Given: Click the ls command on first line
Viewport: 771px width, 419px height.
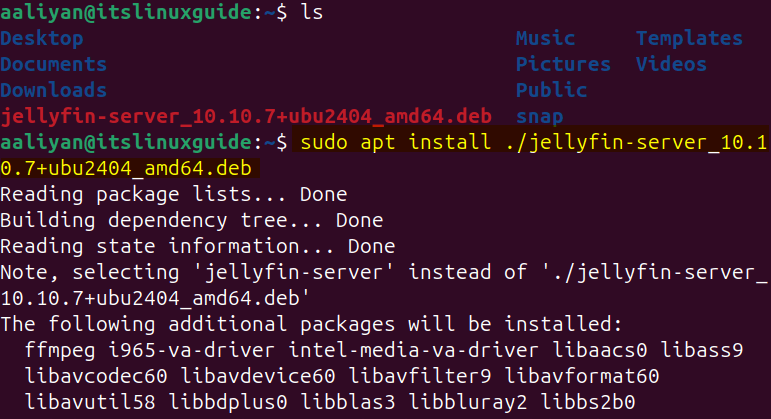Looking at the screenshot, I should tap(323, 13).
